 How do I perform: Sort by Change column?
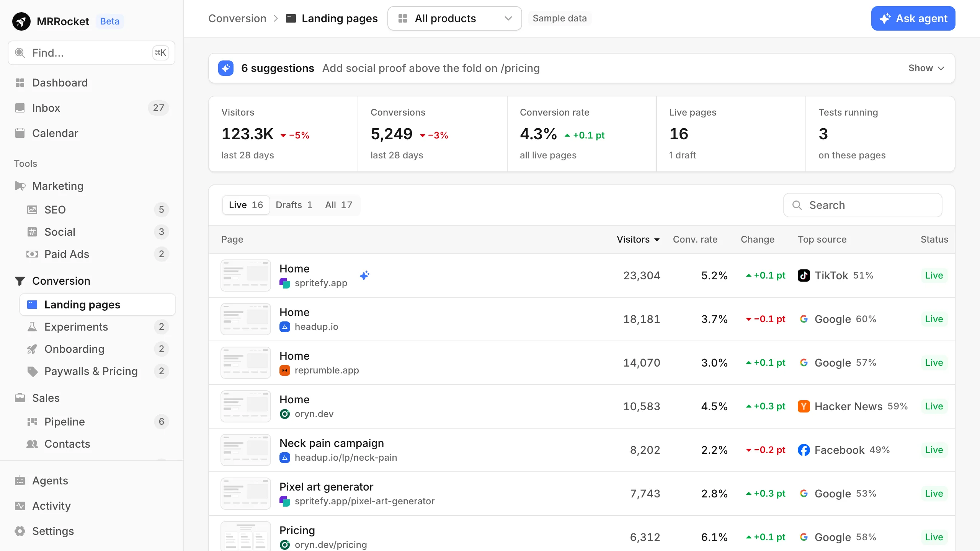pyautogui.click(x=758, y=240)
